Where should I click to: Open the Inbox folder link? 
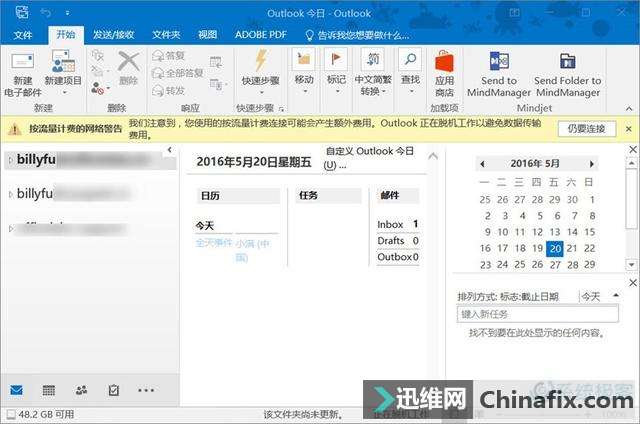pyautogui.click(x=390, y=224)
